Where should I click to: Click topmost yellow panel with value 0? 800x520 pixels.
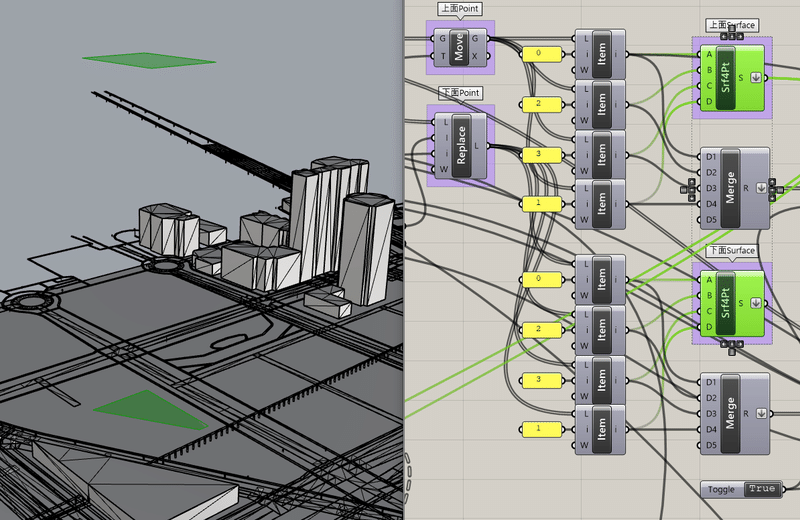pyautogui.click(x=541, y=54)
